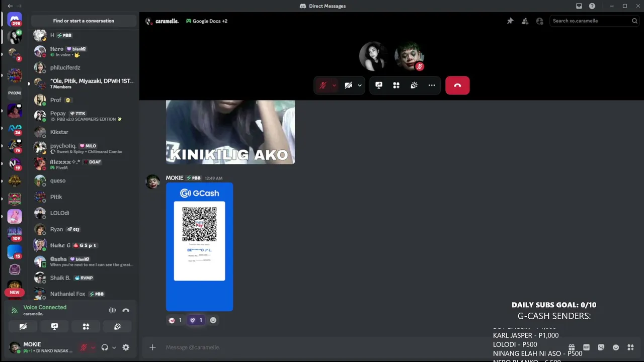644x362 pixels.
Task: Open Apps launcher in message bar
Action: pyautogui.click(x=630, y=347)
